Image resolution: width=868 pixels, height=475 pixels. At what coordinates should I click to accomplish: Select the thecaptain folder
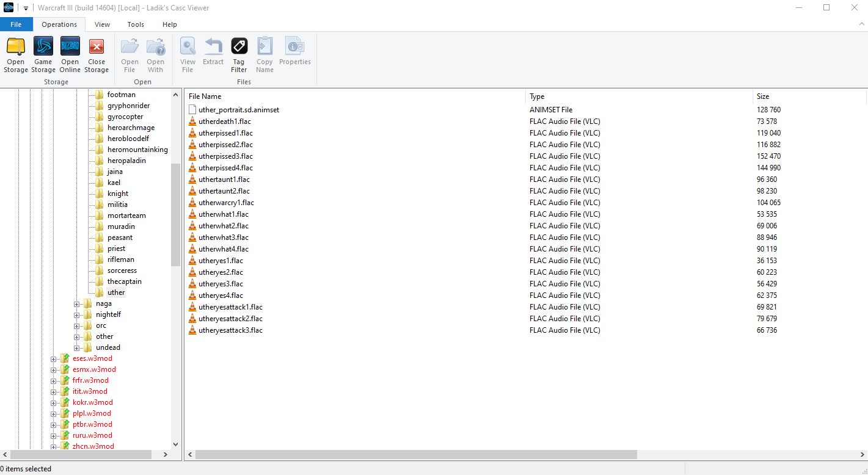125,281
